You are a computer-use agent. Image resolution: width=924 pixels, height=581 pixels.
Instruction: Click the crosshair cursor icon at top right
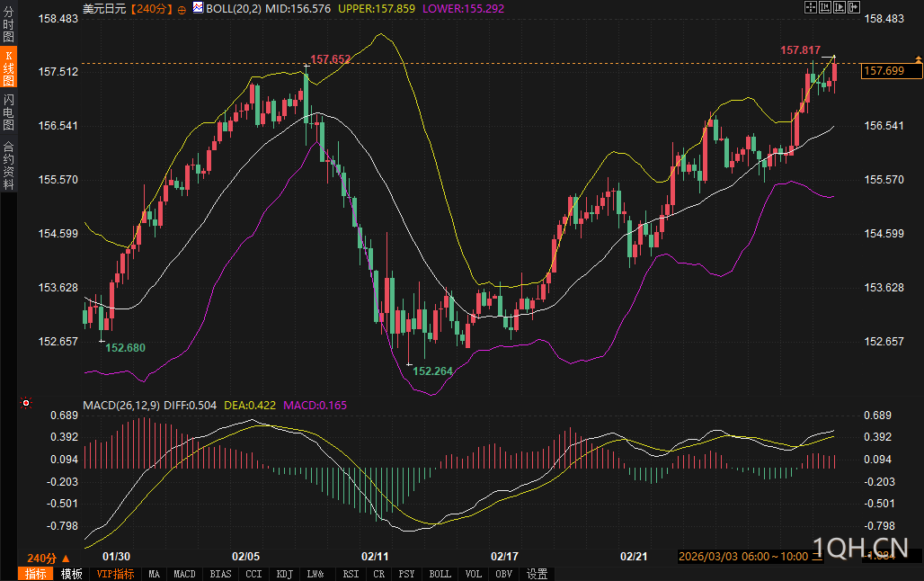click(810, 7)
